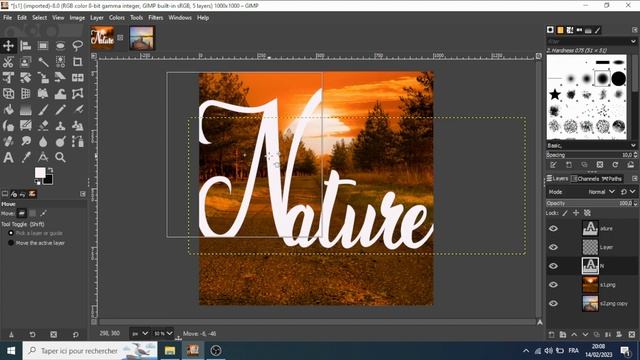The image size is (640, 360).
Task: Toggle visibility of the 'Layer' layer
Action: click(x=553, y=247)
